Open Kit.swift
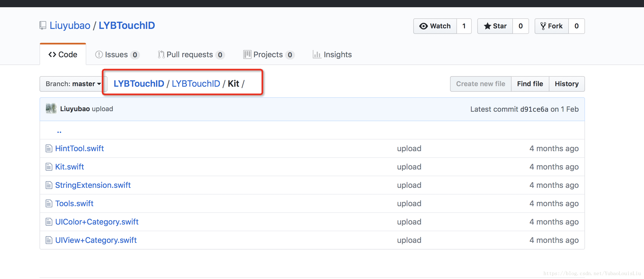This screenshot has height=279, width=644. pos(70,167)
